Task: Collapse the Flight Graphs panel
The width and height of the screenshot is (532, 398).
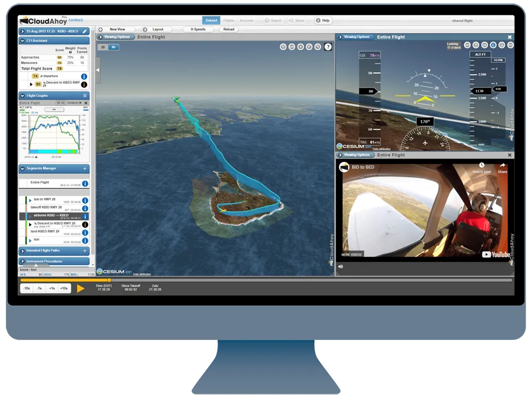Action: tap(22, 96)
